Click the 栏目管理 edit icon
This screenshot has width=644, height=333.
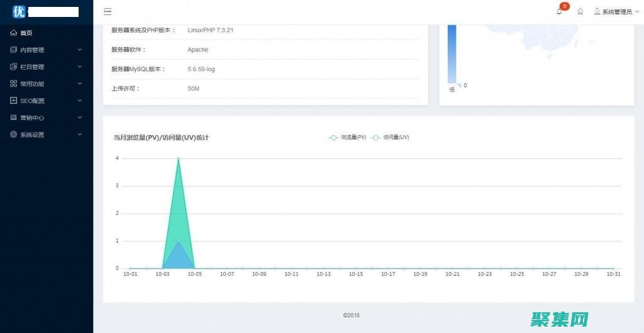coord(14,67)
